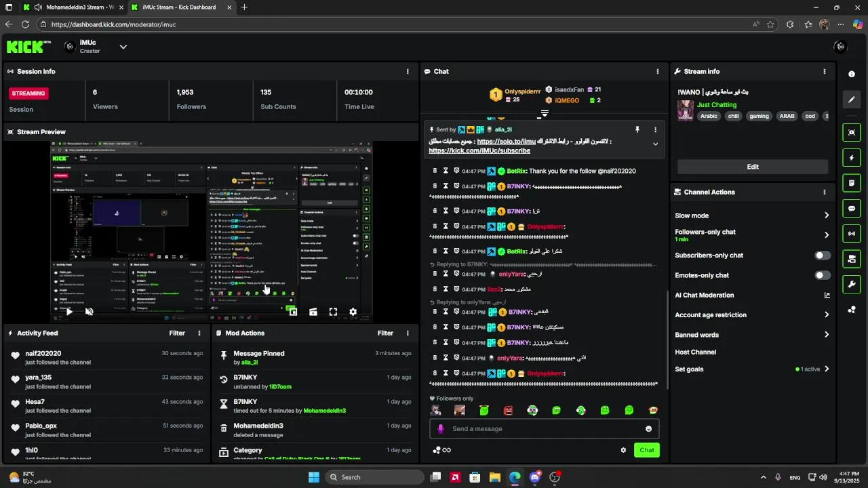This screenshot has width=868, height=488.
Task: Select the Arabic stream tag
Action: (709, 116)
